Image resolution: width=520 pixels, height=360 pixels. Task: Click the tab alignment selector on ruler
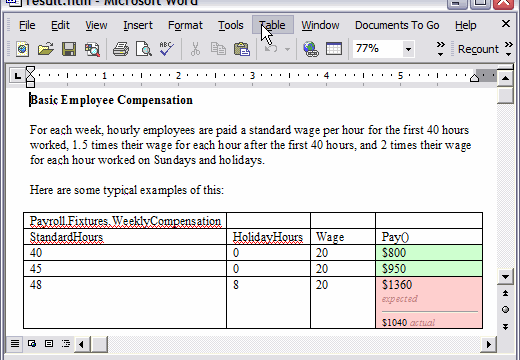click(x=17, y=76)
